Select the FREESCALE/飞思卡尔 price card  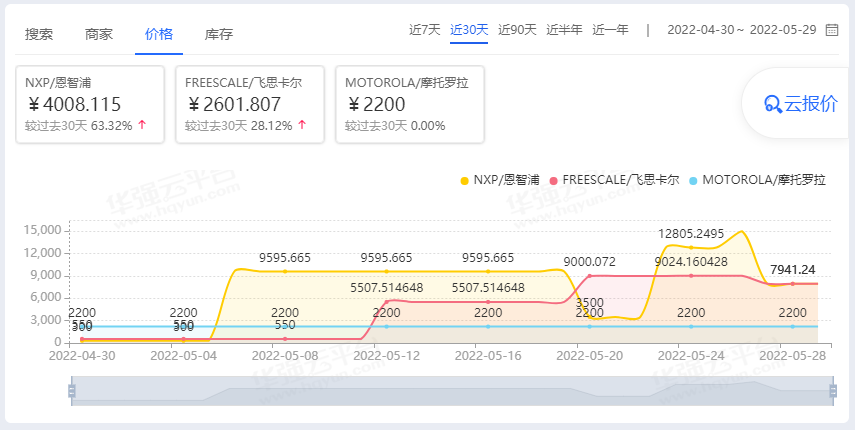point(250,105)
